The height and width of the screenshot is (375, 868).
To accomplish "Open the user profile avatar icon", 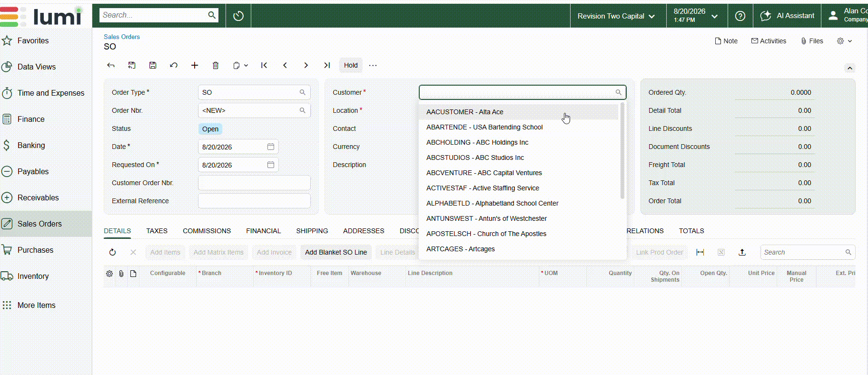I will (833, 16).
